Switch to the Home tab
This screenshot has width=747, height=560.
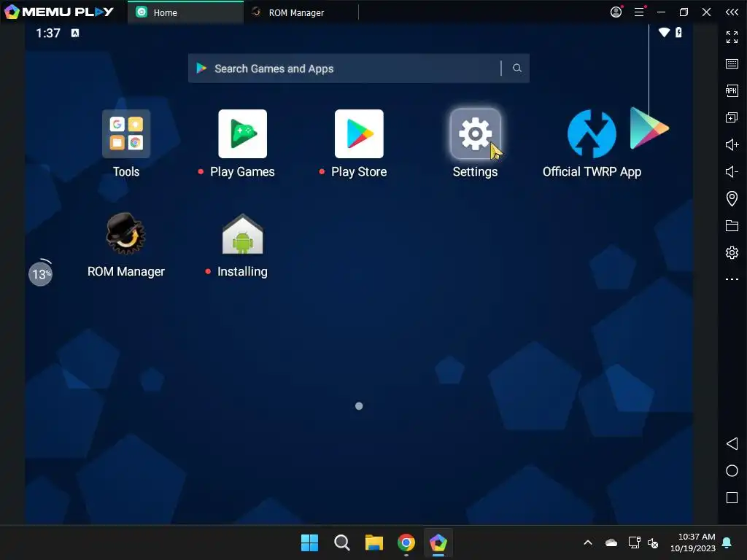(186, 12)
